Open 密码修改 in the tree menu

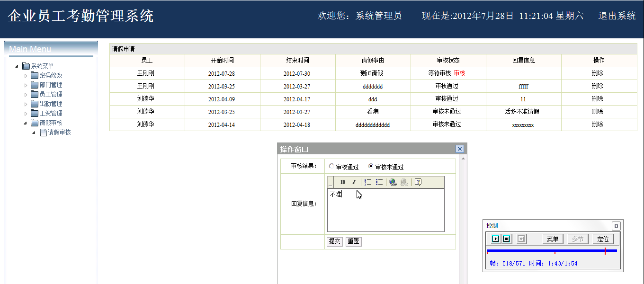coord(51,75)
